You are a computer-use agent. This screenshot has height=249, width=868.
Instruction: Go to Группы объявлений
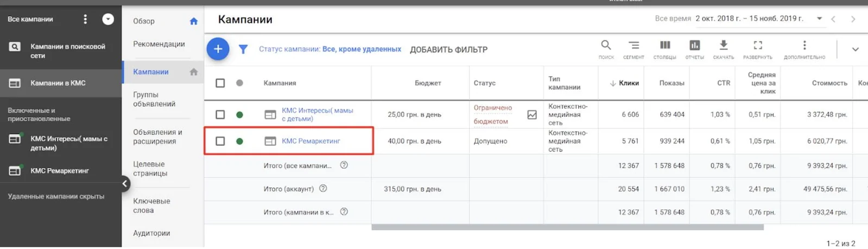(154, 99)
